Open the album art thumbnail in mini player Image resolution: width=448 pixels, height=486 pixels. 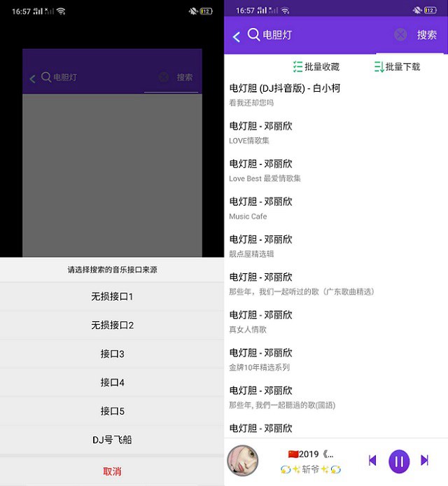click(243, 460)
